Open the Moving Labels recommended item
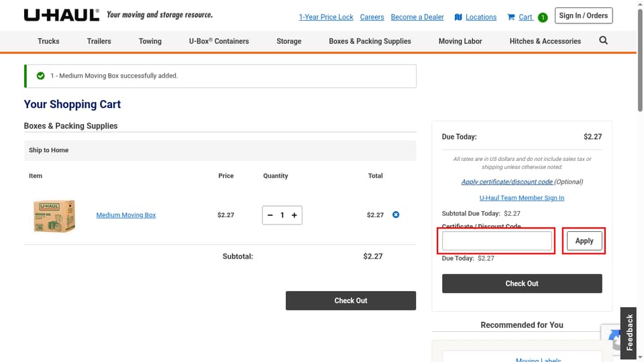644x362 pixels. (538, 359)
